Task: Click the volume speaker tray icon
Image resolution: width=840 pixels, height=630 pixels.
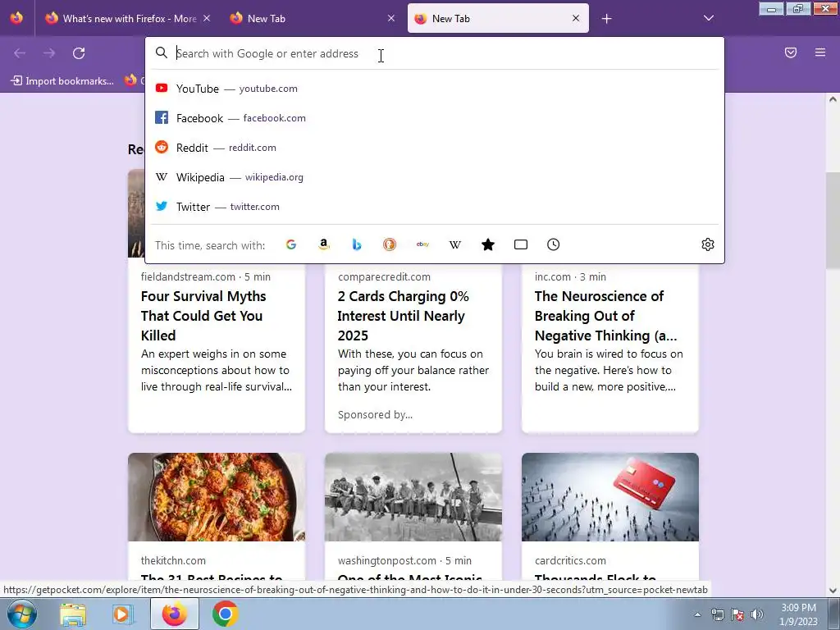Action: [x=757, y=614]
